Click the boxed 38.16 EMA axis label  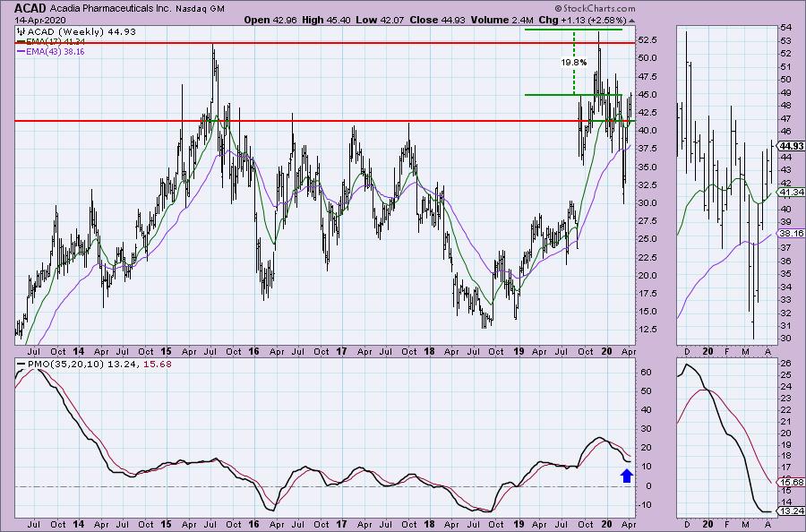[x=791, y=233]
